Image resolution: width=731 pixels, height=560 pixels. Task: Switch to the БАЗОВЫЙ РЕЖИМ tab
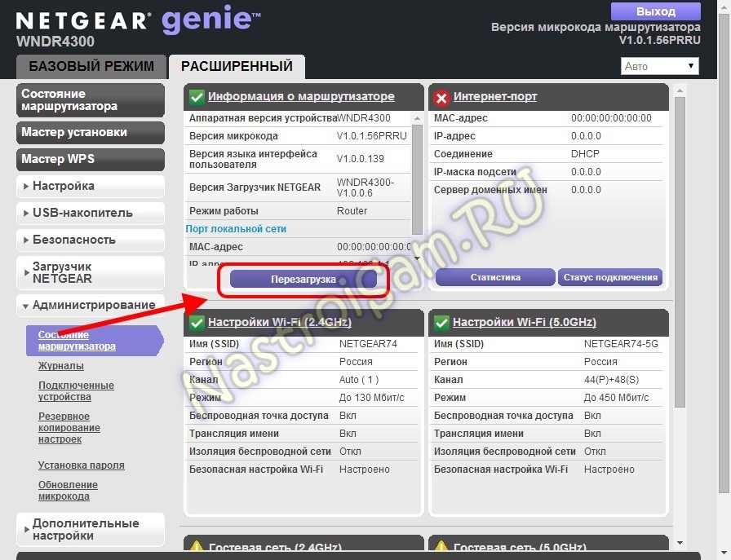[x=90, y=66]
